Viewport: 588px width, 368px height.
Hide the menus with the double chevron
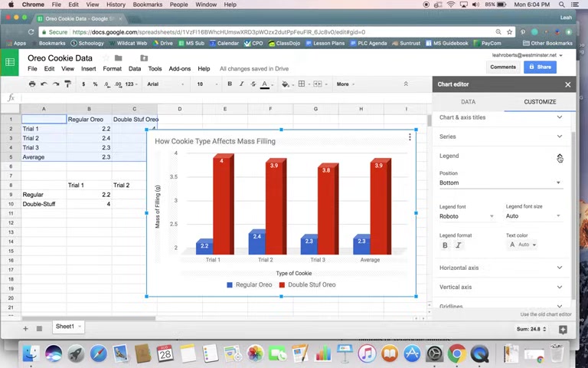406,84
